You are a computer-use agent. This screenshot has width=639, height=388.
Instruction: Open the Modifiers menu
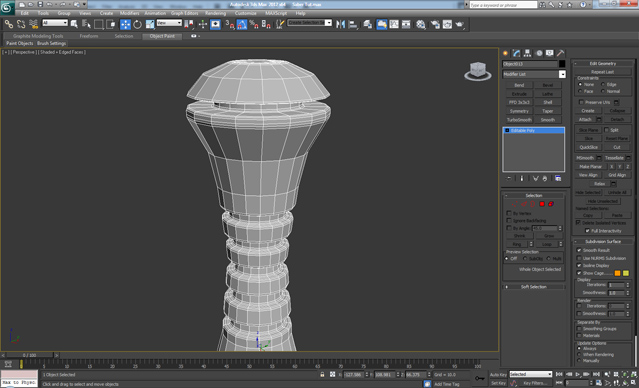(129, 13)
